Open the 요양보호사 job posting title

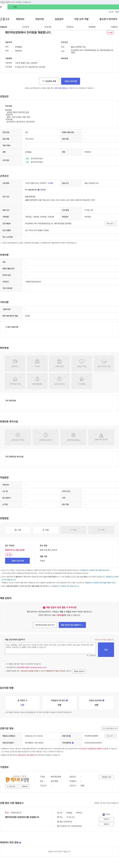tap(22, 817)
